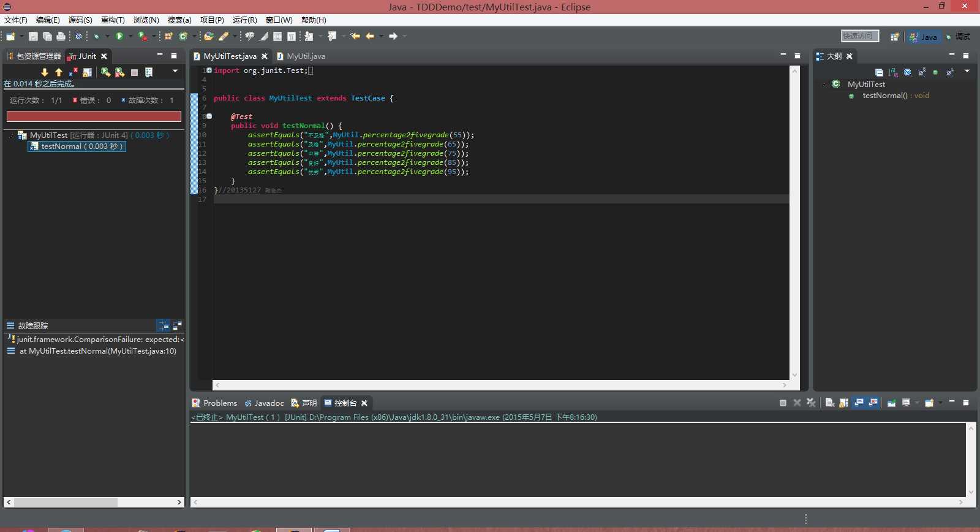The width and height of the screenshot is (980, 532).
Task: Toggle Show Failures Only in JUnit view
Action: click(x=73, y=72)
